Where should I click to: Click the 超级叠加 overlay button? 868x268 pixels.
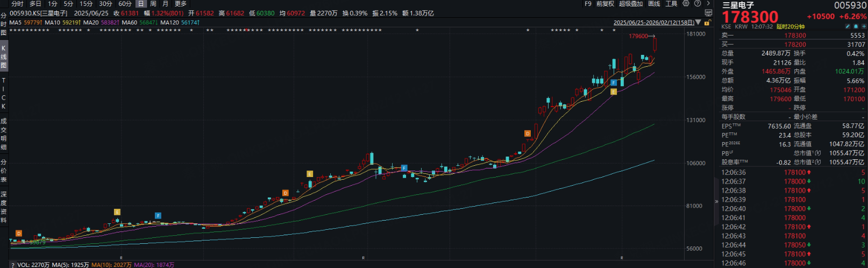point(631,4)
